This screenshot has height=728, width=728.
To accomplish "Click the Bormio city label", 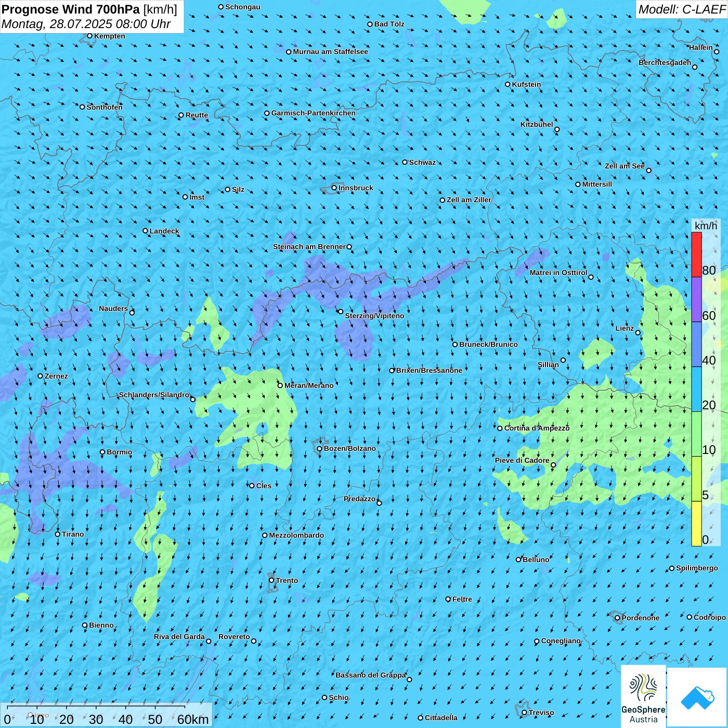I will 119,452.
